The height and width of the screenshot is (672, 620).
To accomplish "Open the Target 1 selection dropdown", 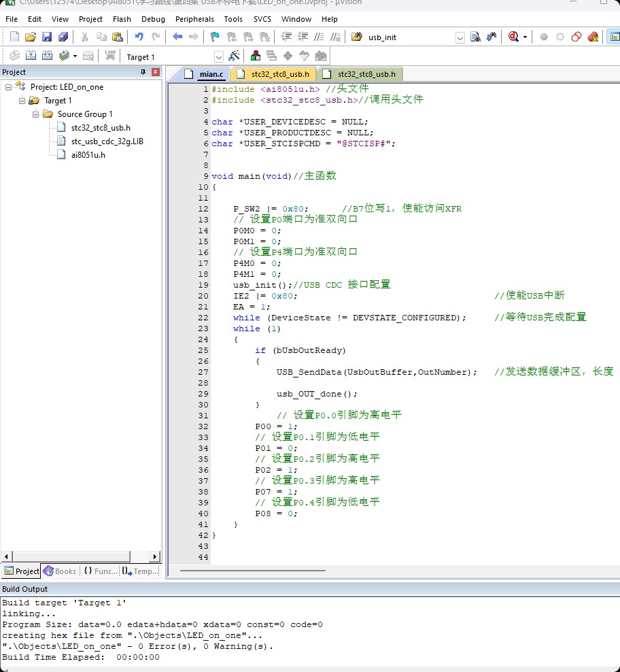I will (218, 57).
